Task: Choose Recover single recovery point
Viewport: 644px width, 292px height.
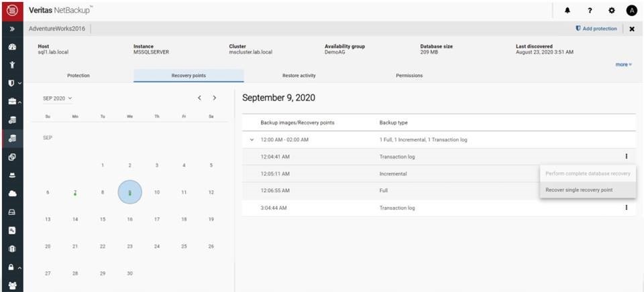Action: click(x=588, y=190)
